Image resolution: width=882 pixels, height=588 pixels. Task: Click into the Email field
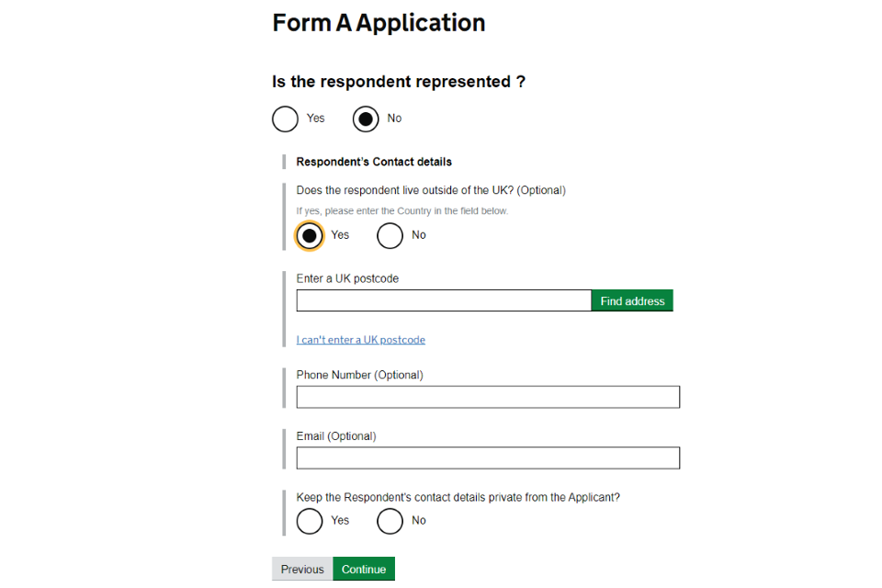pyautogui.click(x=488, y=458)
